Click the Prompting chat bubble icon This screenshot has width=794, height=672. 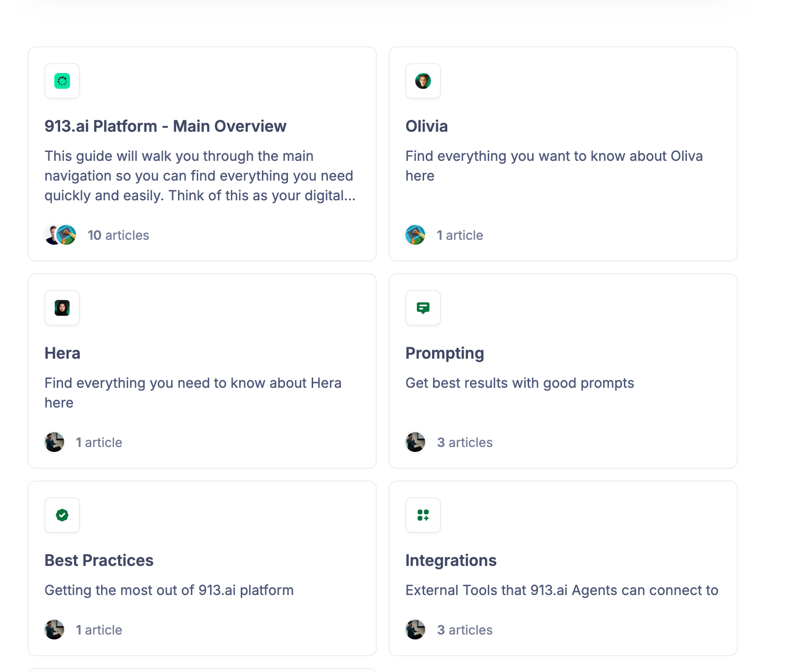423,308
